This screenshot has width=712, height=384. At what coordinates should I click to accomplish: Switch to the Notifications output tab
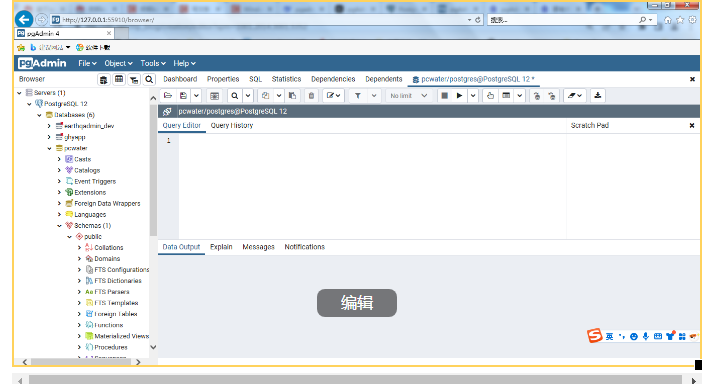tap(305, 247)
